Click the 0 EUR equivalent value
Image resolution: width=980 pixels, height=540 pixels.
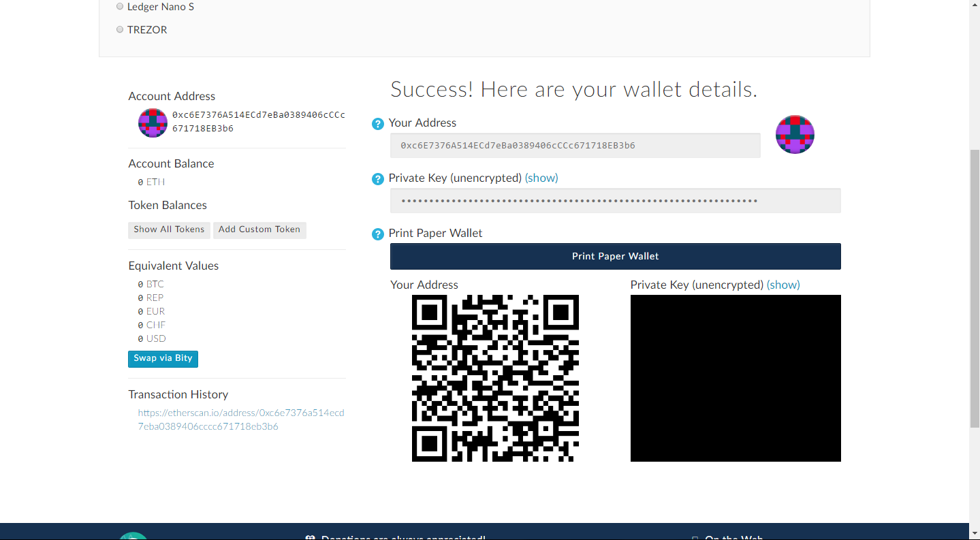(151, 311)
